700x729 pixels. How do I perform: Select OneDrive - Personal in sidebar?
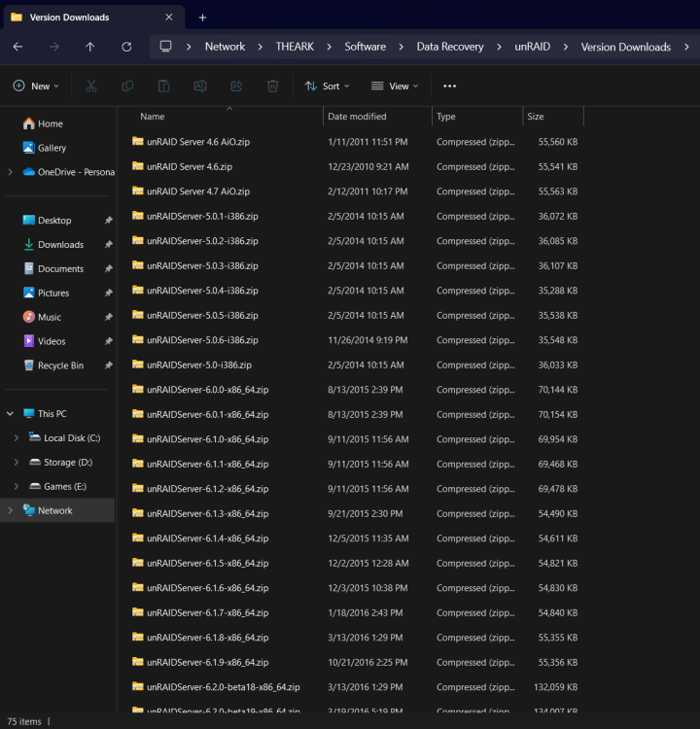(68, 172)
